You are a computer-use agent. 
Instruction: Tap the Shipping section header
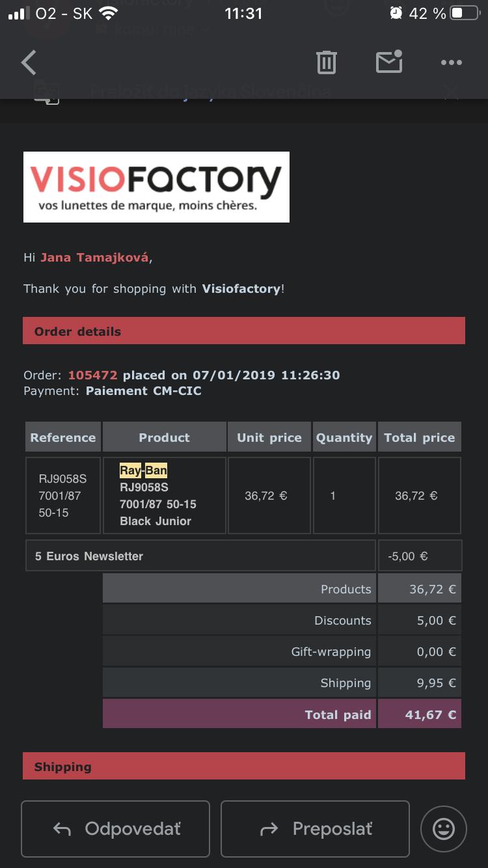click(x=244, y=766)
